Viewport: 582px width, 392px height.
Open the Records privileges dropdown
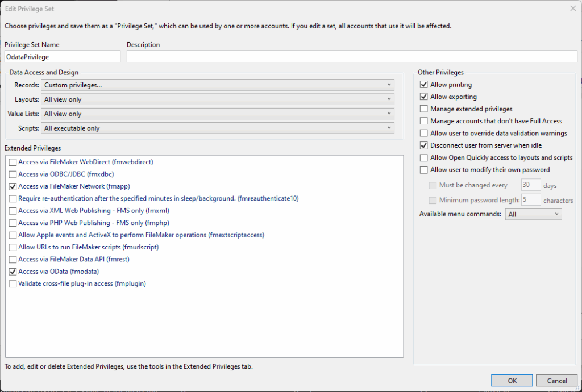point(218,85)
